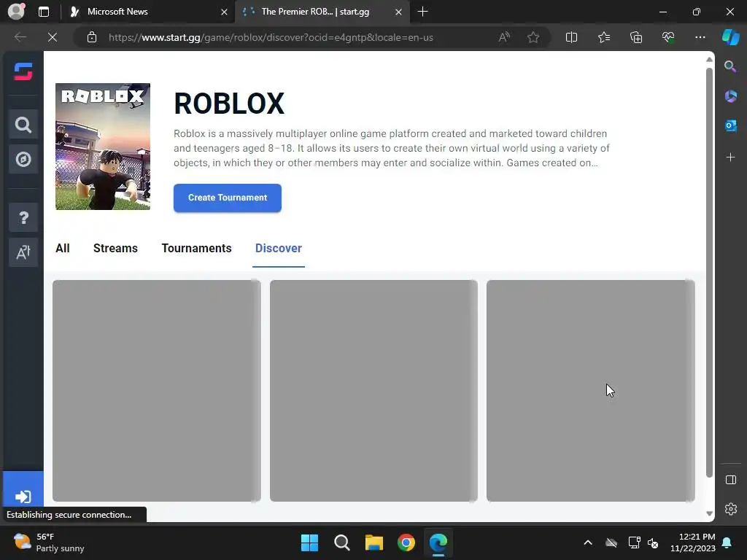Open the weather widget
This screenshot has height=560, width=747.
(49, 542)
